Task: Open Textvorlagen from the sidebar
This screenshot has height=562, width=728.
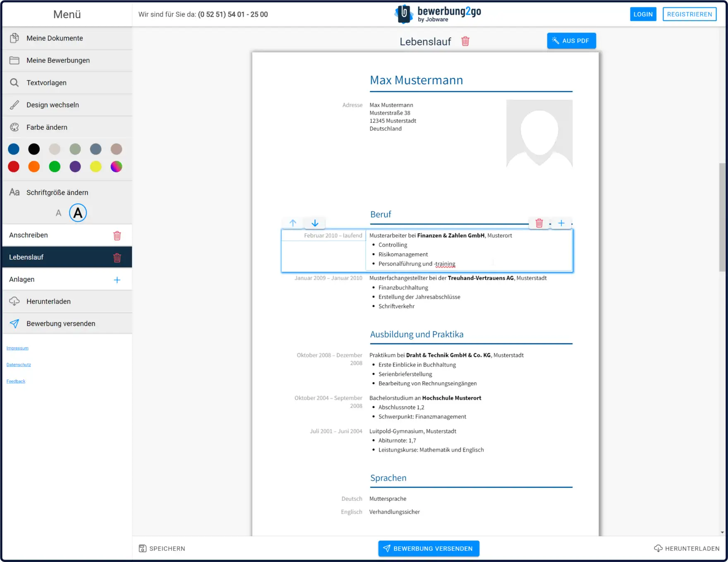Action: [67, 83]
